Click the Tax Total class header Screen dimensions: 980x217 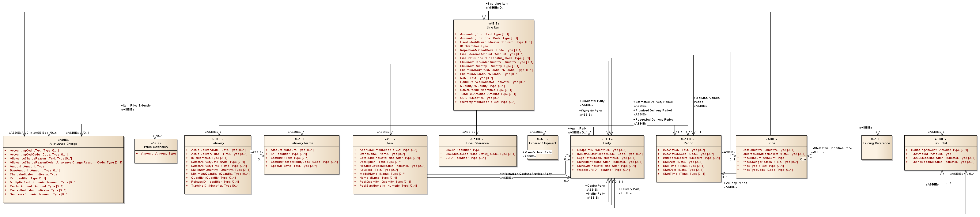click(940, 143)
